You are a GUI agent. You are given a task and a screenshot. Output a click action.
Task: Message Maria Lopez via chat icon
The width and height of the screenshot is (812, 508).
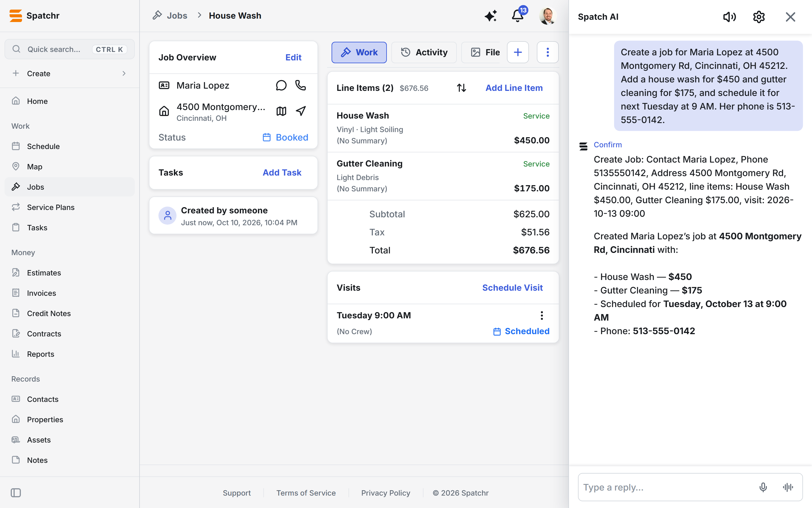(281, 85)
